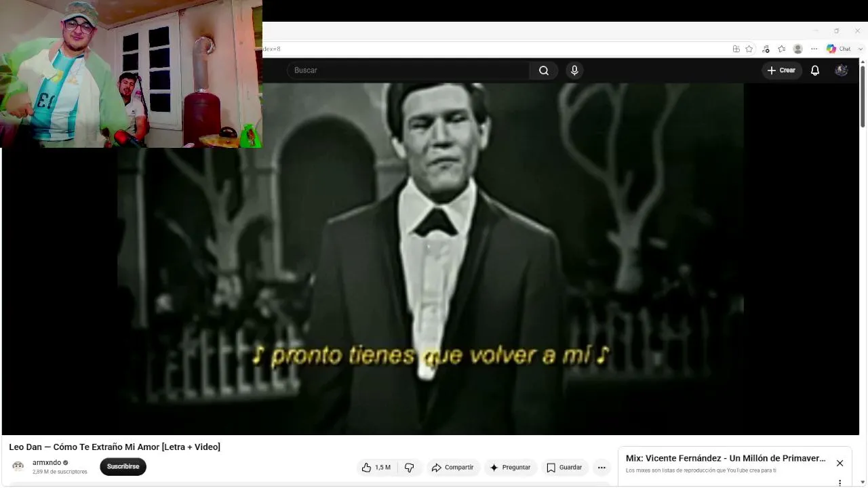Viewport: 868px width, 488px height.
Task: Open the Mix: Vicente Fernández playlist title
Action: [726, 459]
